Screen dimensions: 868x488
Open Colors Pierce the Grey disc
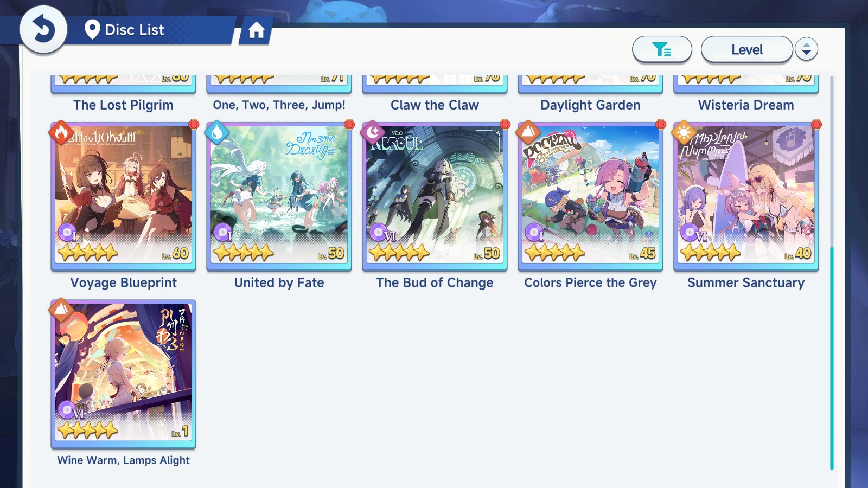click(x=591, y=196)
